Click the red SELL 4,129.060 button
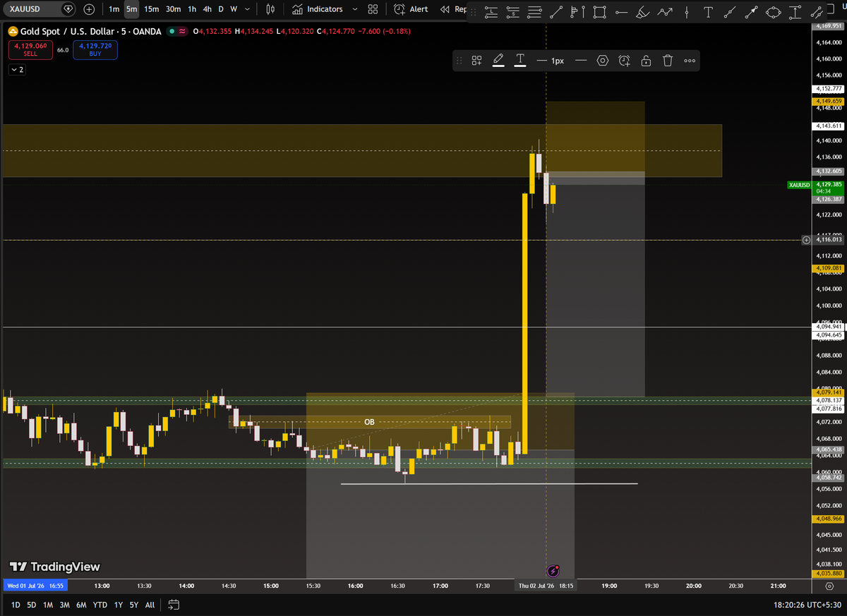This screenshot has width=847, height=616. [x=30, y=49]
